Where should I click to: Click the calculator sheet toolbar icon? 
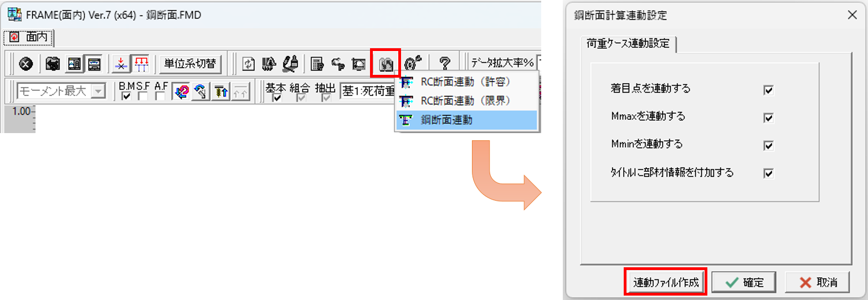pos(317,64)
